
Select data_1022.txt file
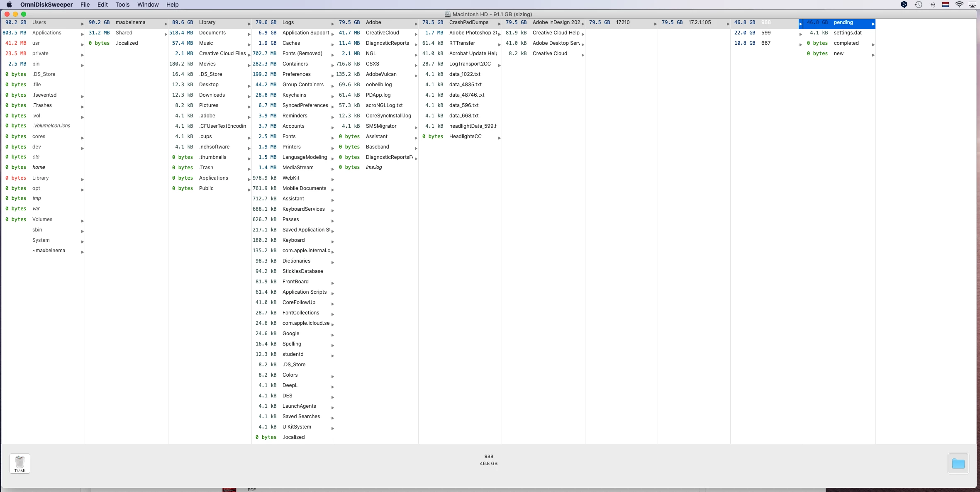point(464,74)
